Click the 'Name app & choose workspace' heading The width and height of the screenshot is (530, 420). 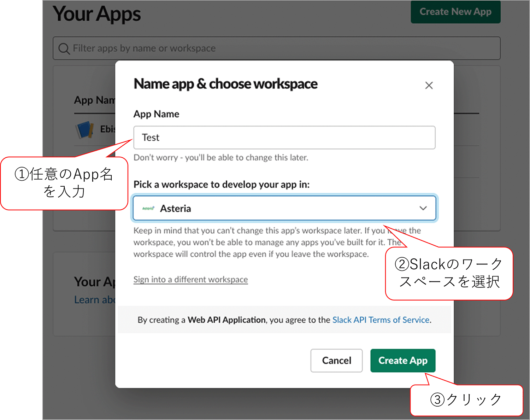[225, 84]
